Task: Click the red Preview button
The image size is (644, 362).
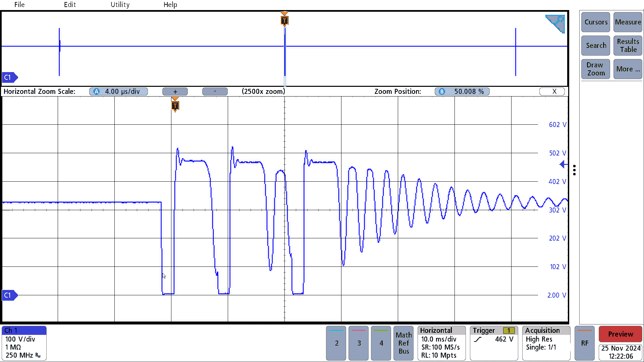Action: 621,334
